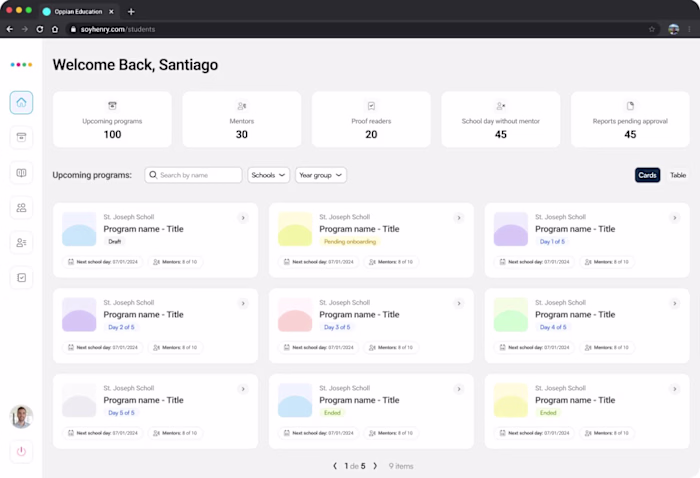The height and width of the screenshot is (478, 700).
Task: Bookmark page with the star icon
Action: (x=652, y=29)
